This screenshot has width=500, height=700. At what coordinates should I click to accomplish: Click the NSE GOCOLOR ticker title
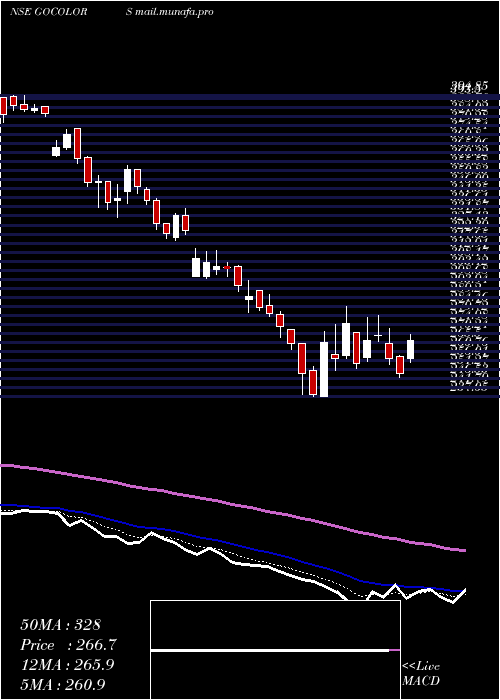(48, 12)
